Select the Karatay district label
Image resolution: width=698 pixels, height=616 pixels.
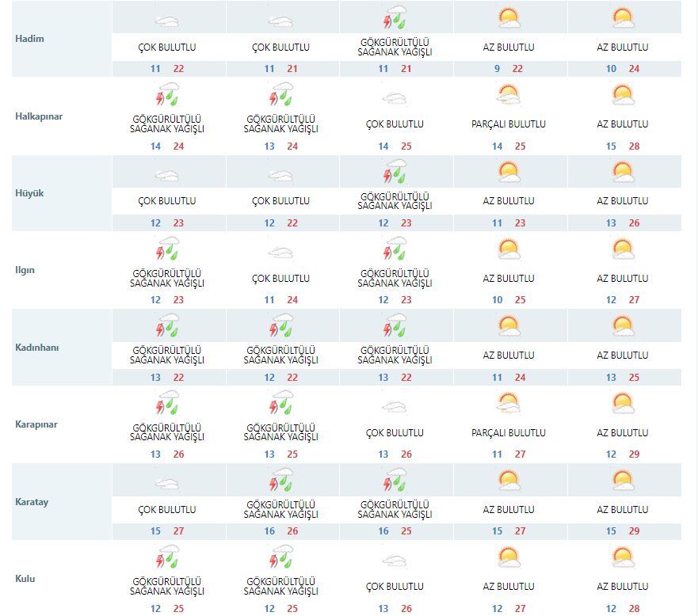(x=32, y=502)
